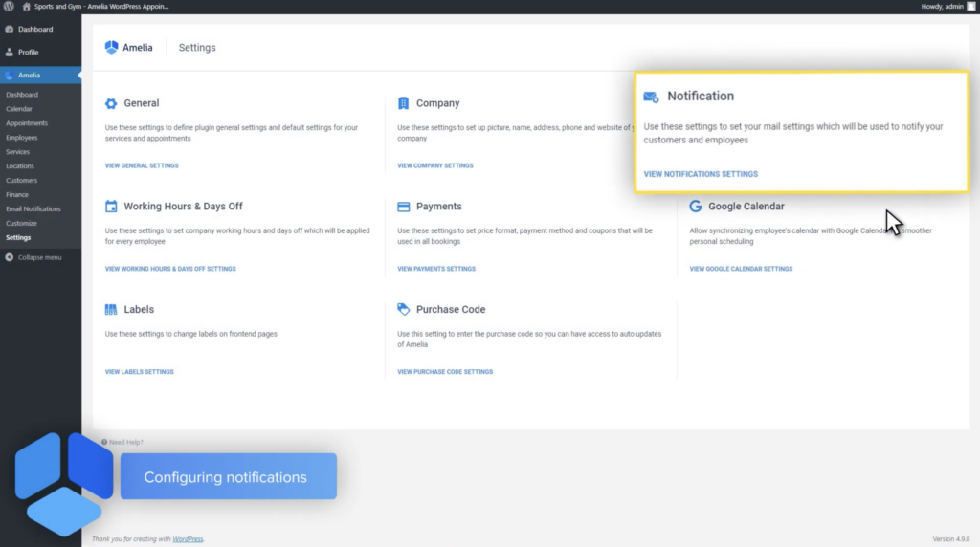Open the Profile menu item
The width and height of the screenshot is (980, 547).
tap(28, 53)
